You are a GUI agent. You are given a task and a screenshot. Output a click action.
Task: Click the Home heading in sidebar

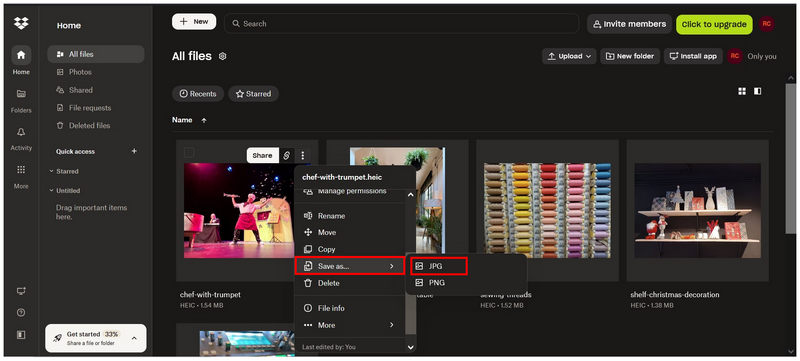pyautogui.click(x=69, y=25)
